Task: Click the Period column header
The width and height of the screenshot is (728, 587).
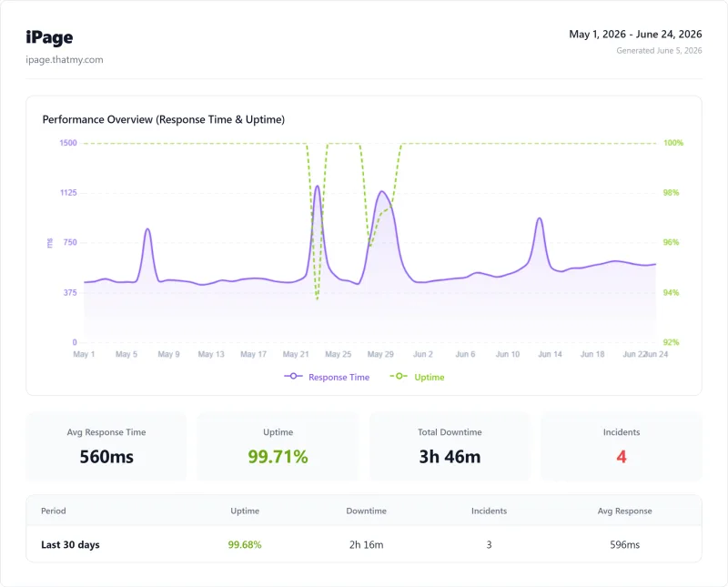Action: click(54, 511)
